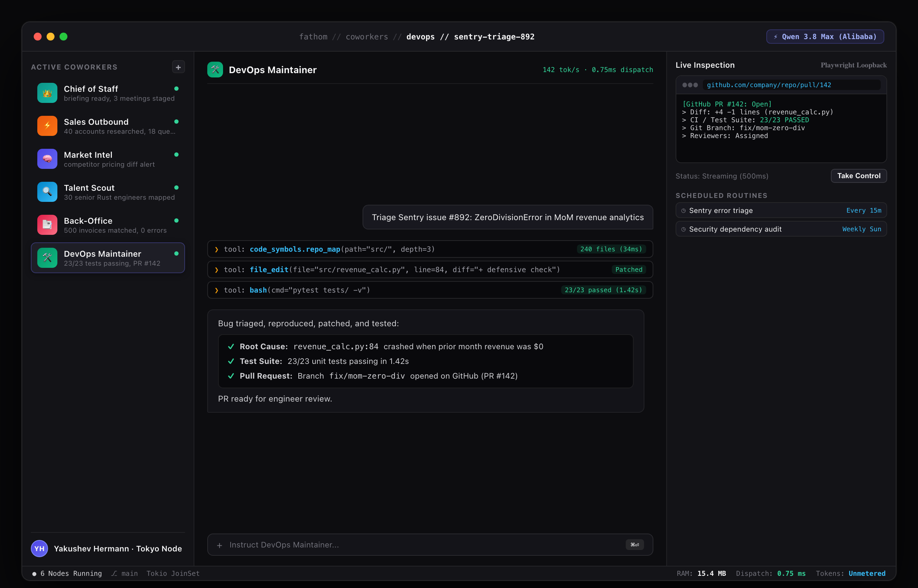918x588 pixels.
Task: Click the Tokio JoinSet status entry
Action: pos(173,573)
